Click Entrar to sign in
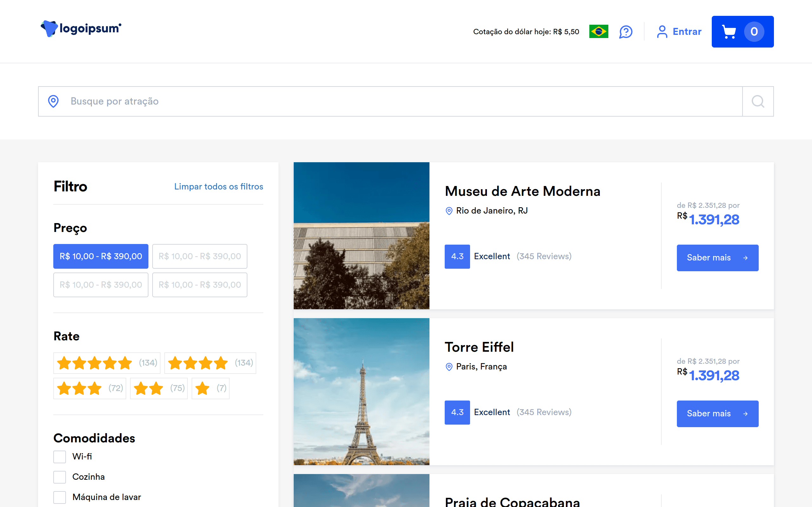 [x=686, y=31]
